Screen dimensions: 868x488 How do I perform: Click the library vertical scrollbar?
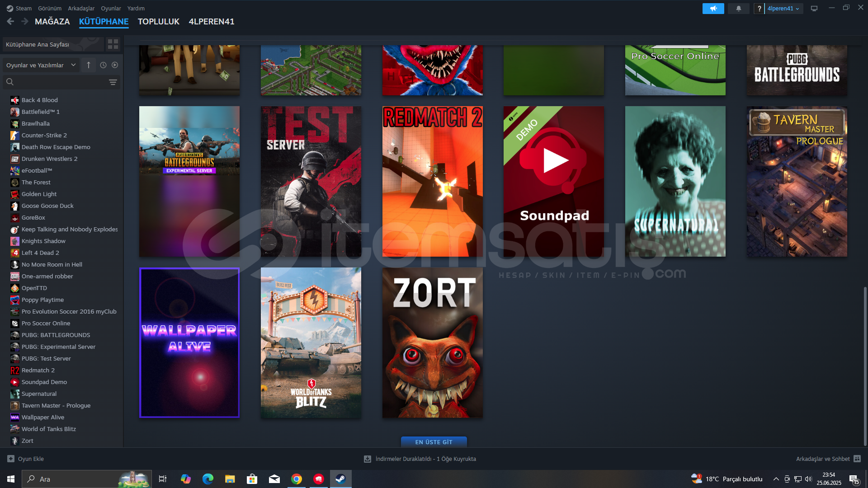coord(865,366)
